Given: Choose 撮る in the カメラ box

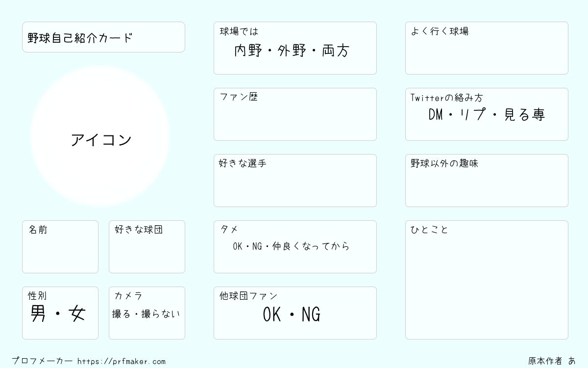Looking at the screenshot, I should point(121,314).
